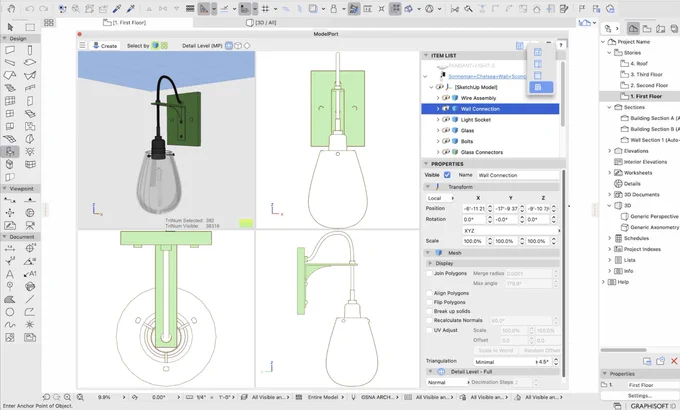Select the highlighted Object tool in the Toolbox
Viewport: 680px width, 410px height.
(10, 151)
